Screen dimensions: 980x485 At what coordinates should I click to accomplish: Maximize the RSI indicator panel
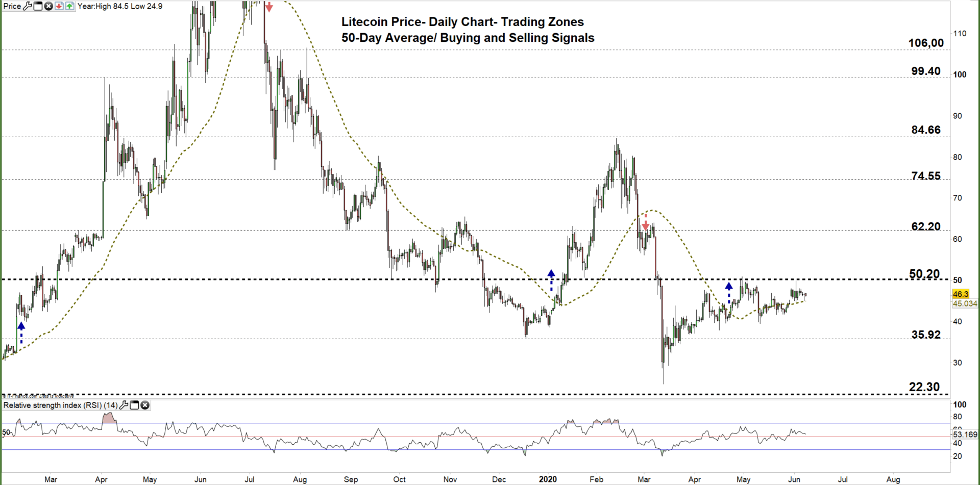134,405
